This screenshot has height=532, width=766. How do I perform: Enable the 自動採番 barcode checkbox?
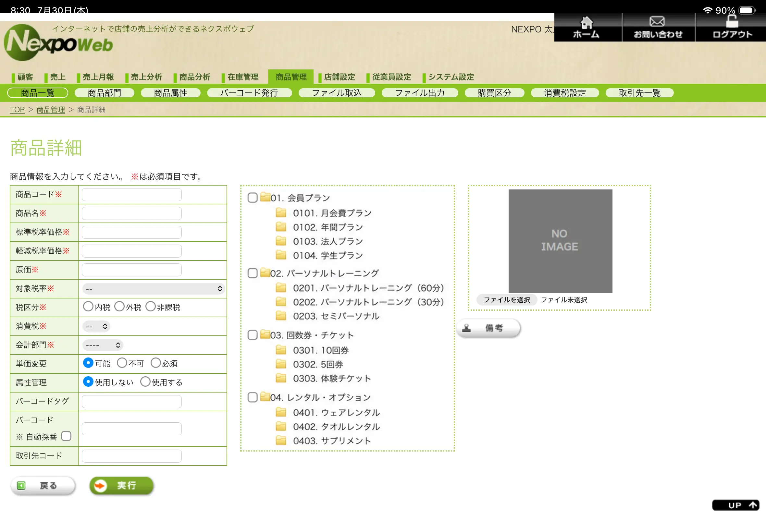(x=66, y=436)
